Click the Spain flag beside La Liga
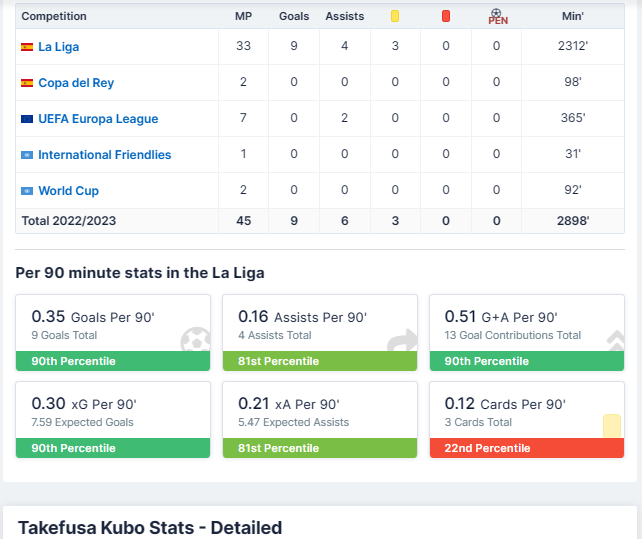Screen dimensions: 642x539 pyautogui.click(x=27, y=47)
